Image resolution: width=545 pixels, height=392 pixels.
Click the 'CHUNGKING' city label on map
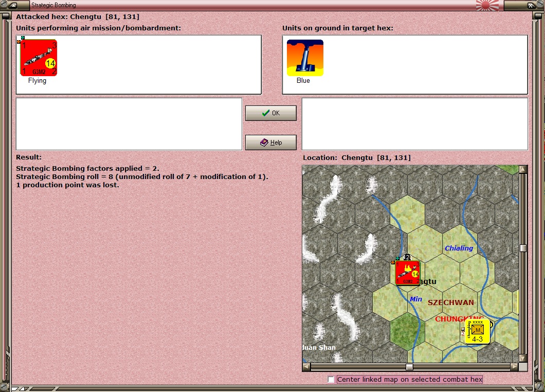[x=460, y=319]
